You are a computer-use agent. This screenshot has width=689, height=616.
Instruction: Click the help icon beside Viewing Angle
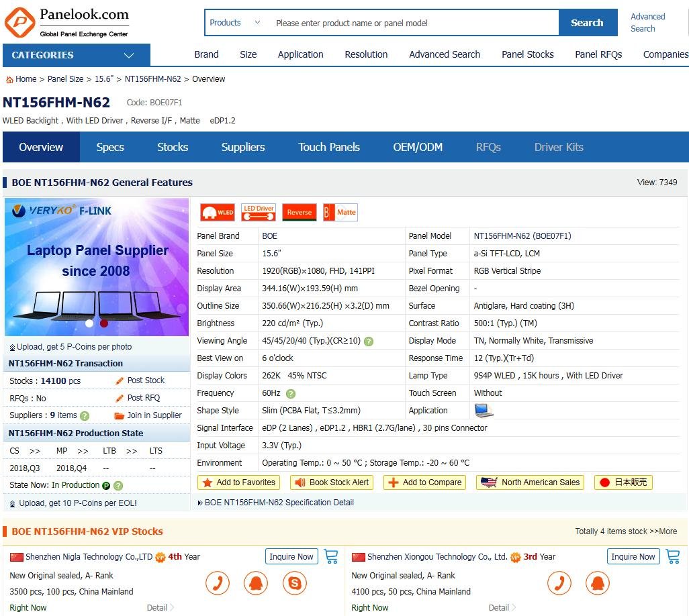click(369, 342)
